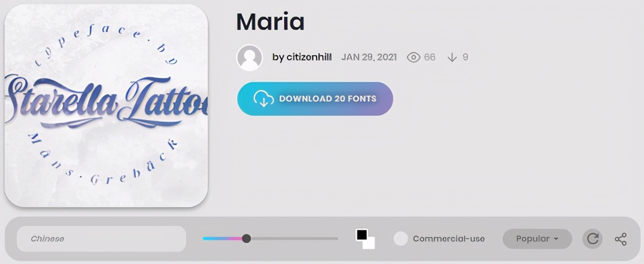Download 20 Fonts button
Screen dimensions: 644x264
[x=315, y=99]
